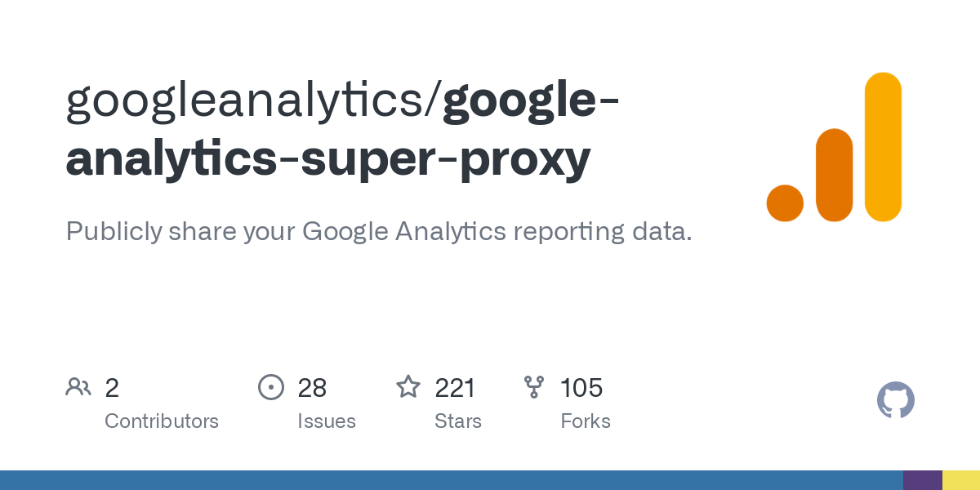
Task: Click the purple segment of the language bar
Action: (922, 480)
